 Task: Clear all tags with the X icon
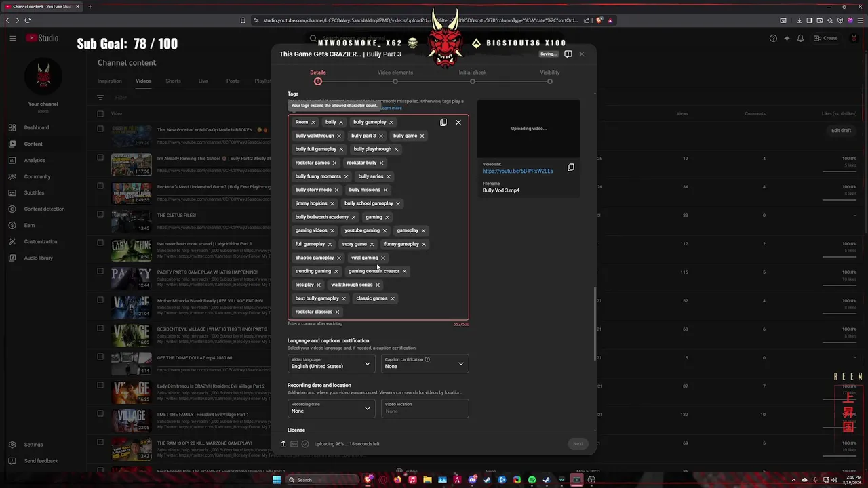pos(458,122)
